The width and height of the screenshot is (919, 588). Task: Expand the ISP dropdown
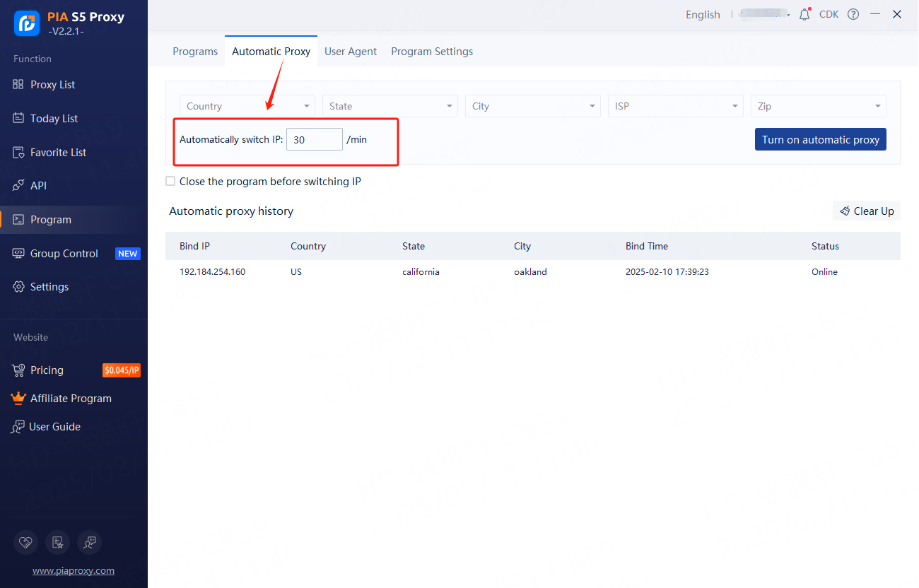pyautogui.click(x=675, y=106)
